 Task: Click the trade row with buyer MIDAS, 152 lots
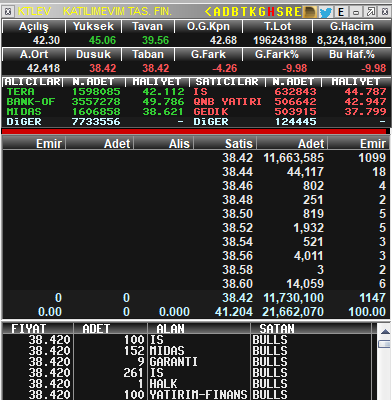coord(187,351)
